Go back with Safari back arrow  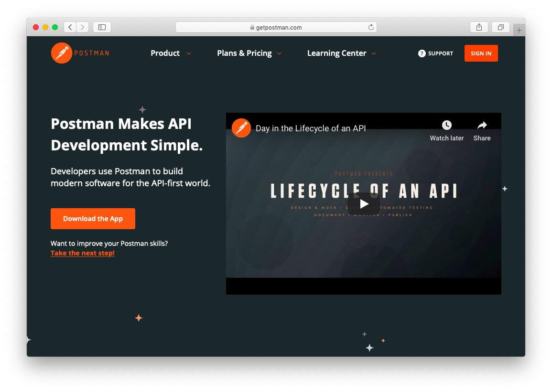point(70,27)
